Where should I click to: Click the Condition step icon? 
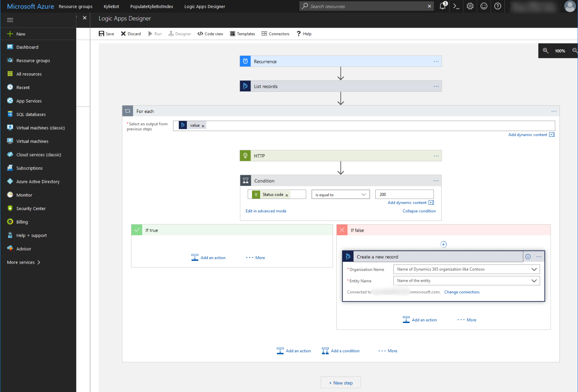245,181
